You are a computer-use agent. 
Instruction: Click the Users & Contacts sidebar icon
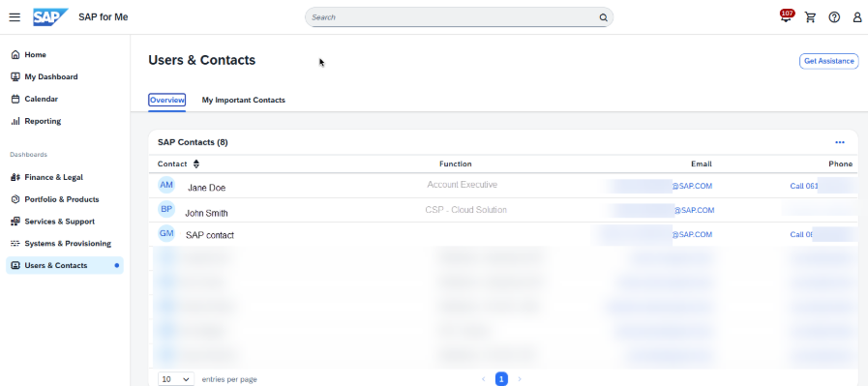(x=15, y=266)
